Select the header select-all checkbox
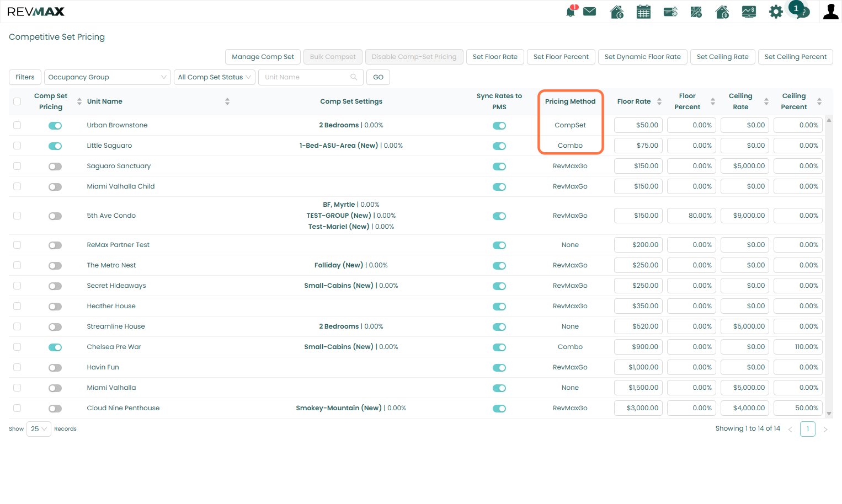 [17, 101]
